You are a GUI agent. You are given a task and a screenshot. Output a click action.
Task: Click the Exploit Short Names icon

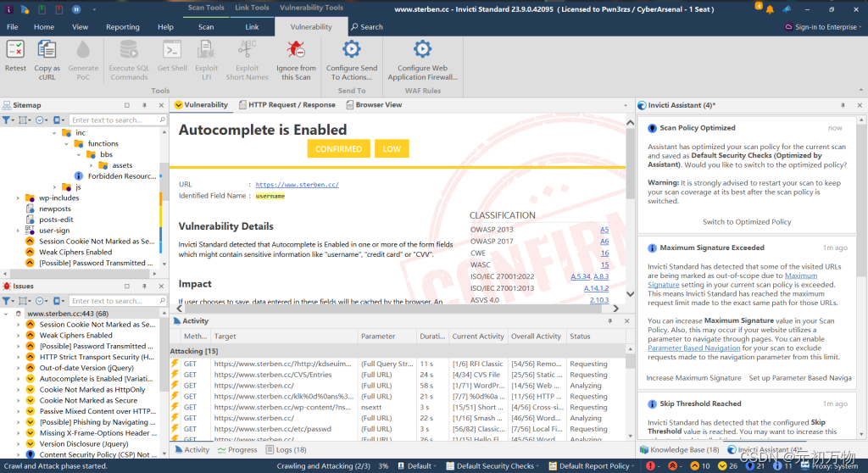click(x=247, y=50)
